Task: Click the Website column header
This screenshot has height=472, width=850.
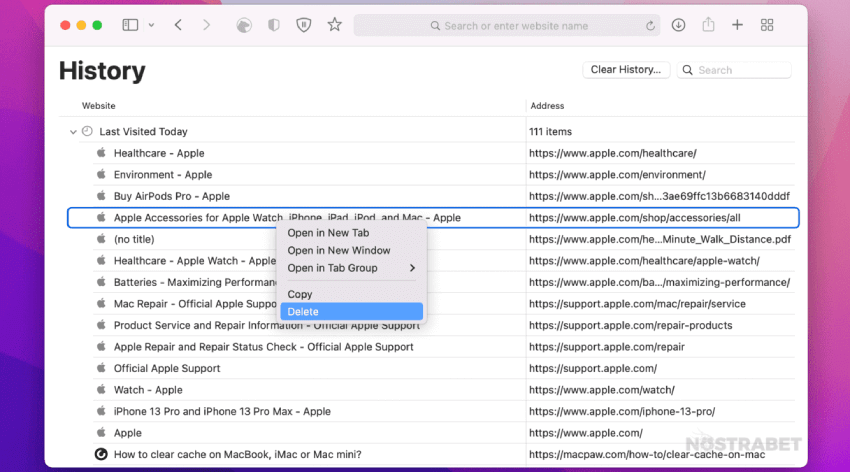Action: tap(99, 106)
